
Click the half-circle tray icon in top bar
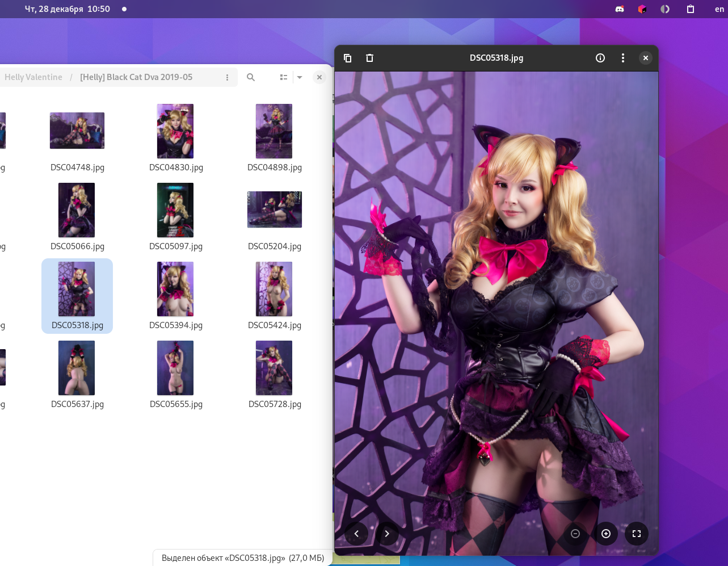[665, 9]
